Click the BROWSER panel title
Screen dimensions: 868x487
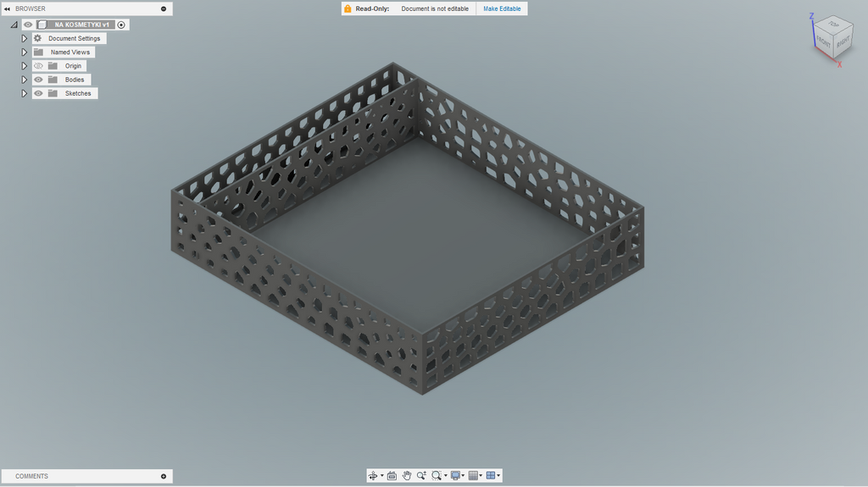31,8
